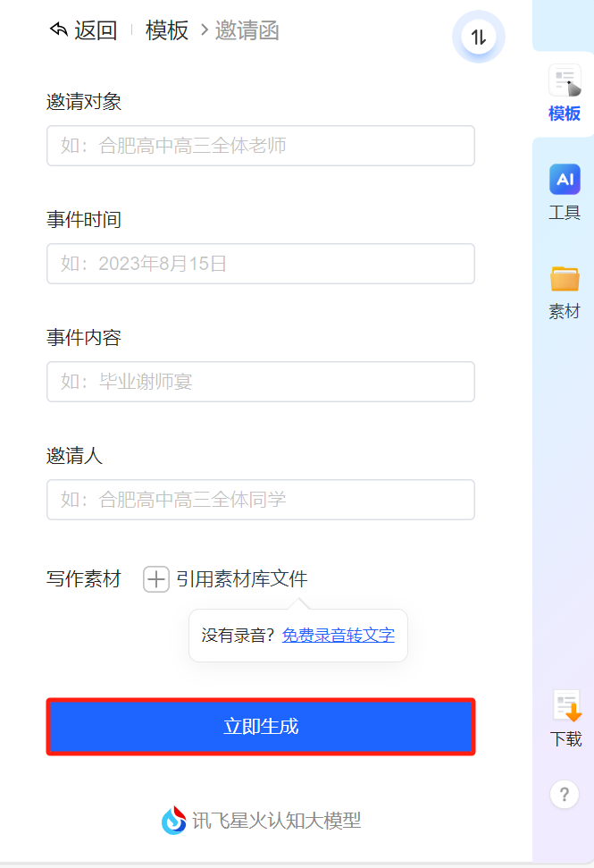Click the 返回 text label
Image resolution: width=594 pixels, height=868 pixels.
tap(96, 29)
